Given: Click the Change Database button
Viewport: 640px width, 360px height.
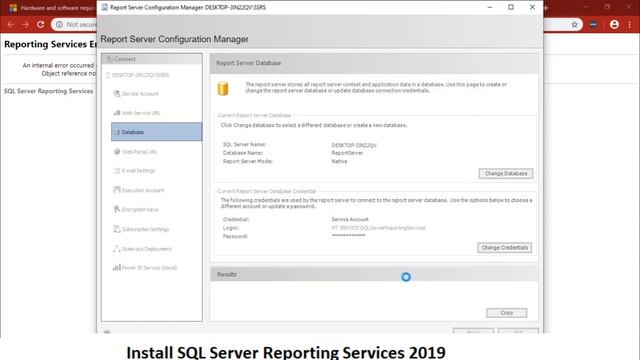Looking at the screenshot, I should (x=506, y=173).
